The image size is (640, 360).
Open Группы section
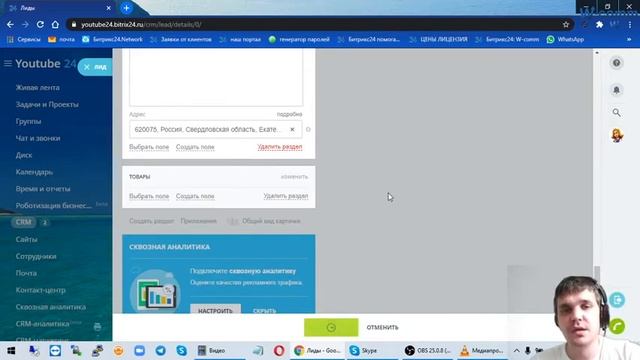click(28, 121)
